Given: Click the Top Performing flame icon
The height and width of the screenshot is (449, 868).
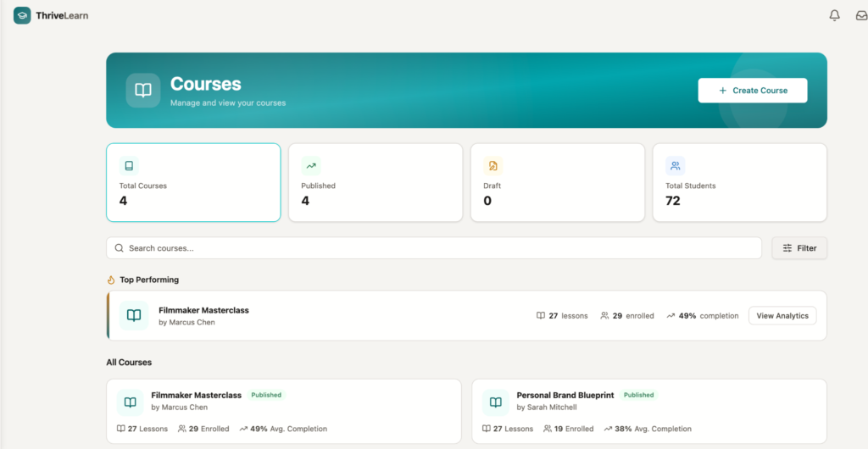Looking at the screenshot, I should [x=111, y=280].
